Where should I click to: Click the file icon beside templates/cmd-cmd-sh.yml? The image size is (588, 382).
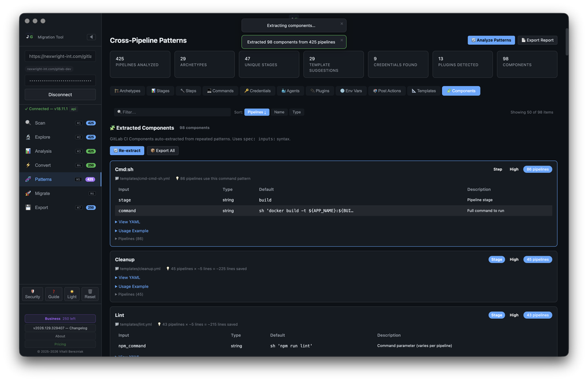pyautogui.click(x=117, y=179)
